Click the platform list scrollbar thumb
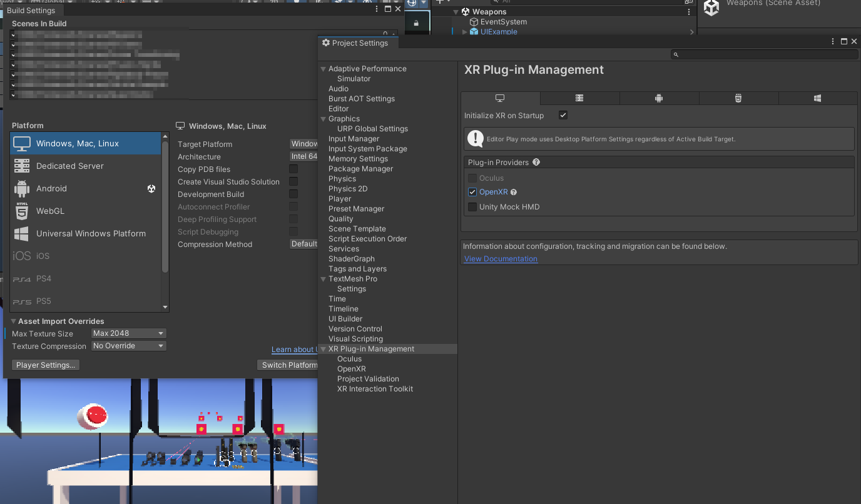Viewport: 861px width, 504px height. [165, 206]
